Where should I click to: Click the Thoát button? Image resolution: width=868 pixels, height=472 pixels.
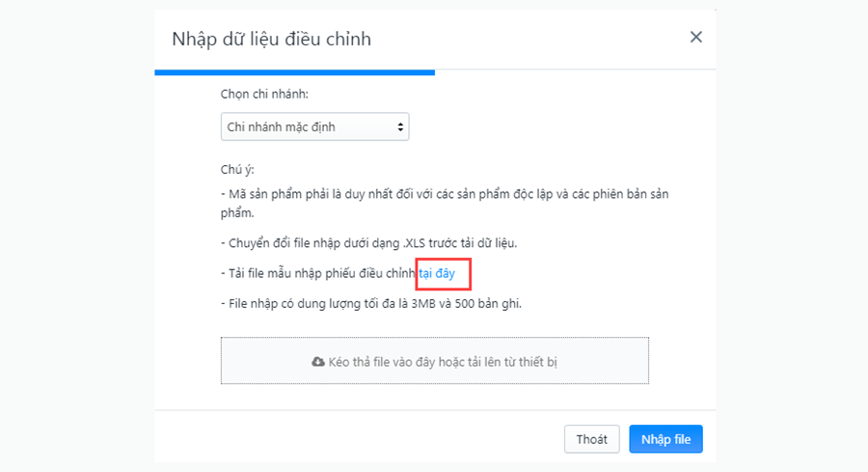point(592,439)
